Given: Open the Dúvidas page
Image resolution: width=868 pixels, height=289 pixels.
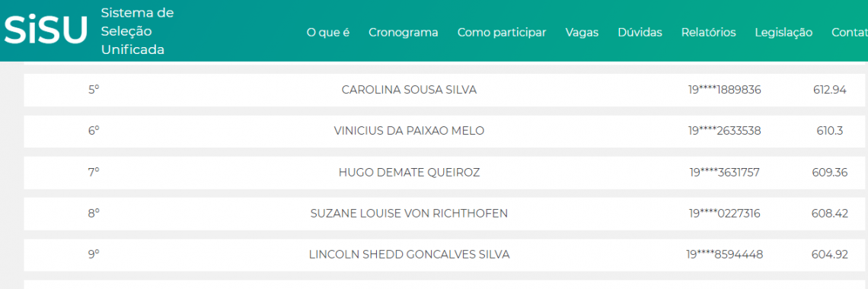Looking at the screenshot, I should point(640,33).
